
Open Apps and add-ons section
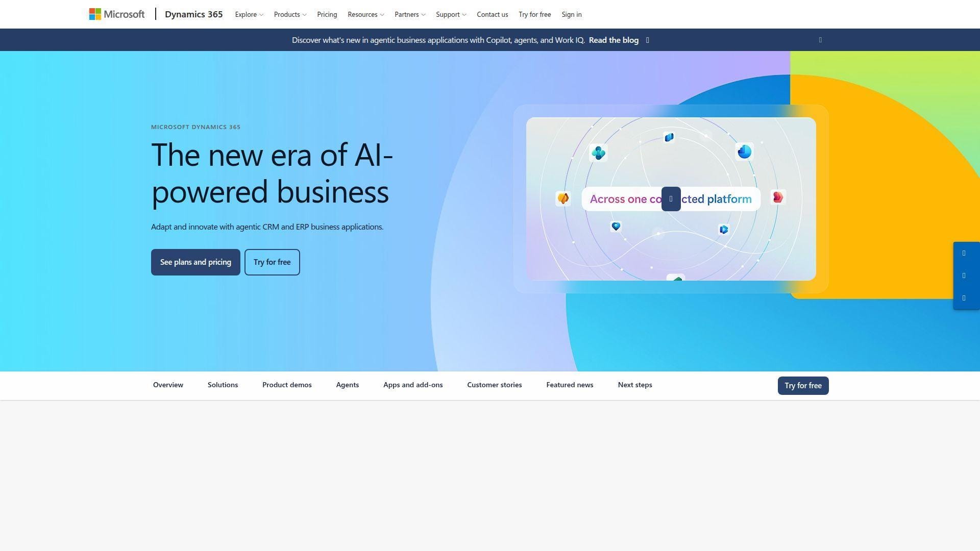(413, 385)
